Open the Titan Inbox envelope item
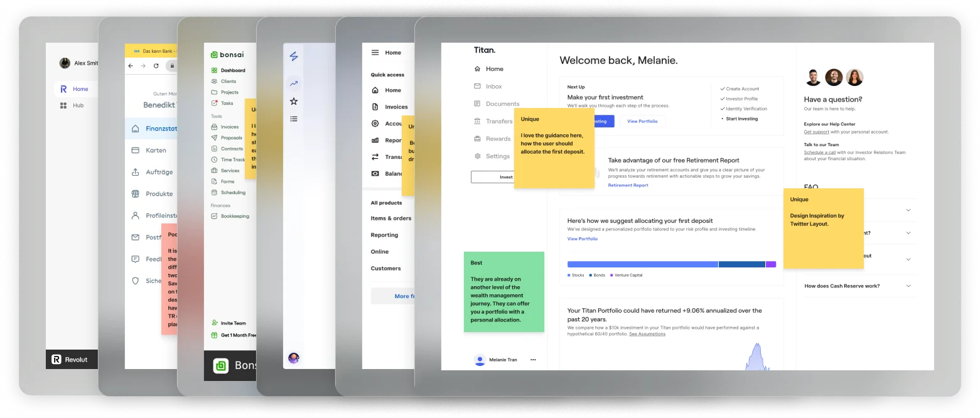Image resolution: width=980 pixels, height=418 pixels. pyautogui.click(x=488, y=86)
